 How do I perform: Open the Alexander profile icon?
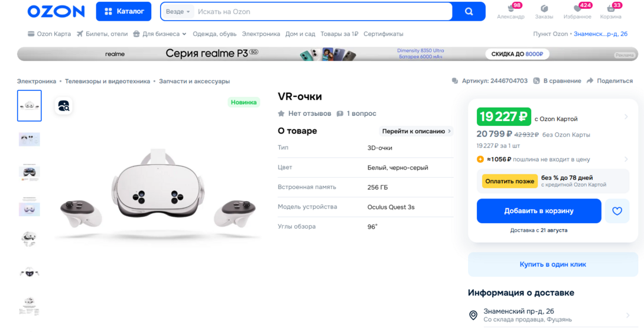pos(510,8)
